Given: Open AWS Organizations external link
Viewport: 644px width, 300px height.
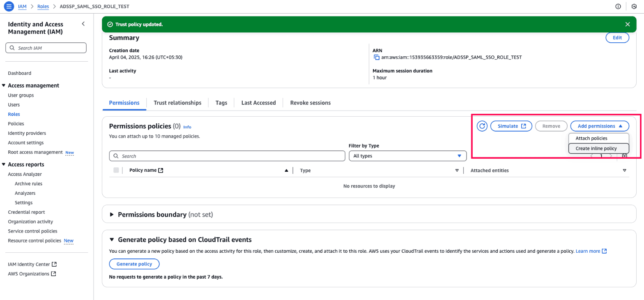Looking at the screenshot, I should coord(32,274).
